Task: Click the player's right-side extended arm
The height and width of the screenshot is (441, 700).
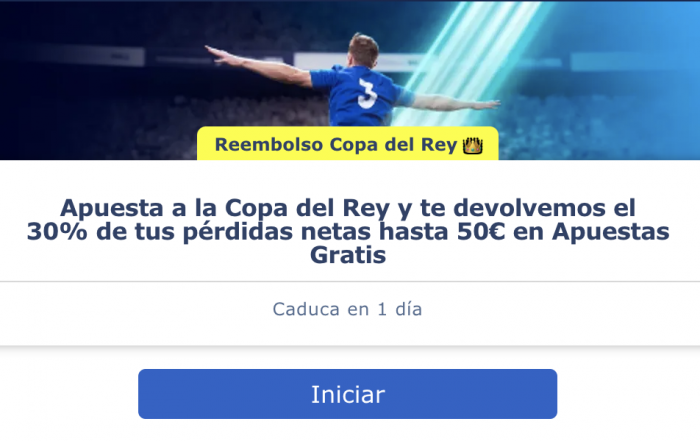Action: (x=453, y=103)
